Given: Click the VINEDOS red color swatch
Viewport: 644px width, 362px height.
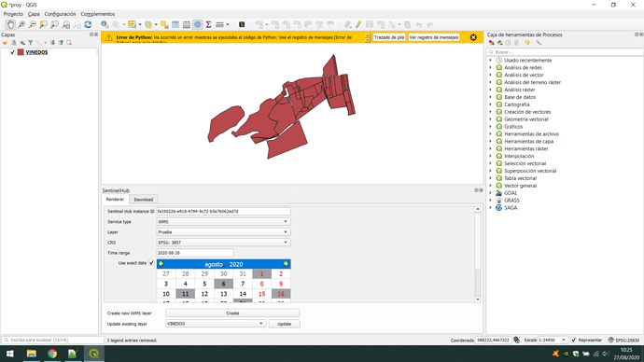Looking at the screenshot, I should [21, 52].
